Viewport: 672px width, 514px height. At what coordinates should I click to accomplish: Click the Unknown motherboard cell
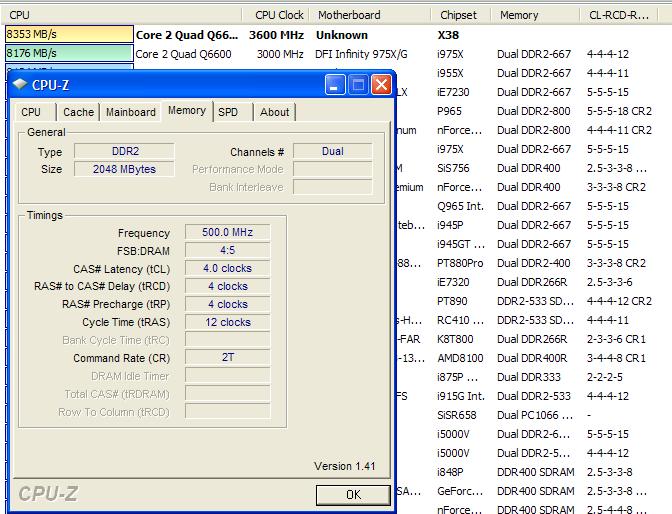coord(342,35)
